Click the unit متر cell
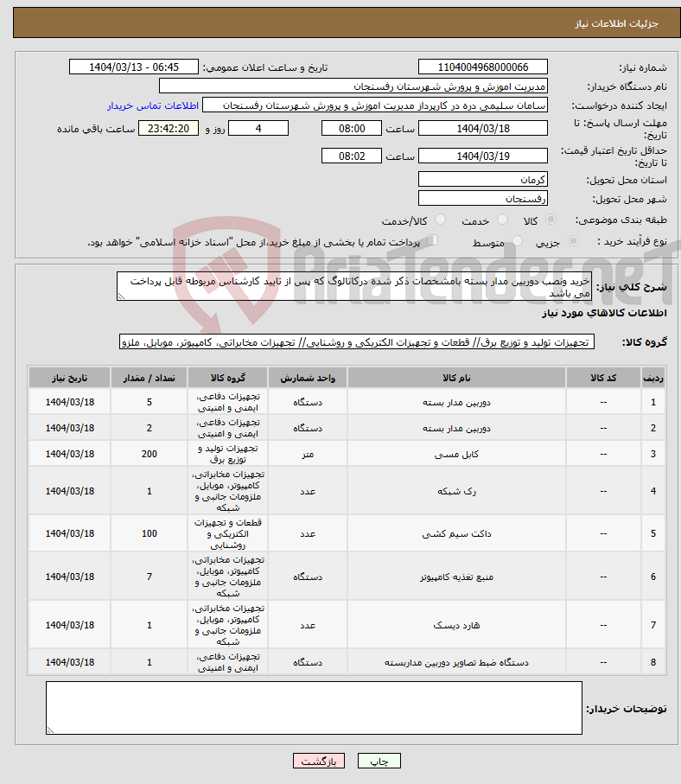The width and height of the screenshot is (681, 784). 308,454
